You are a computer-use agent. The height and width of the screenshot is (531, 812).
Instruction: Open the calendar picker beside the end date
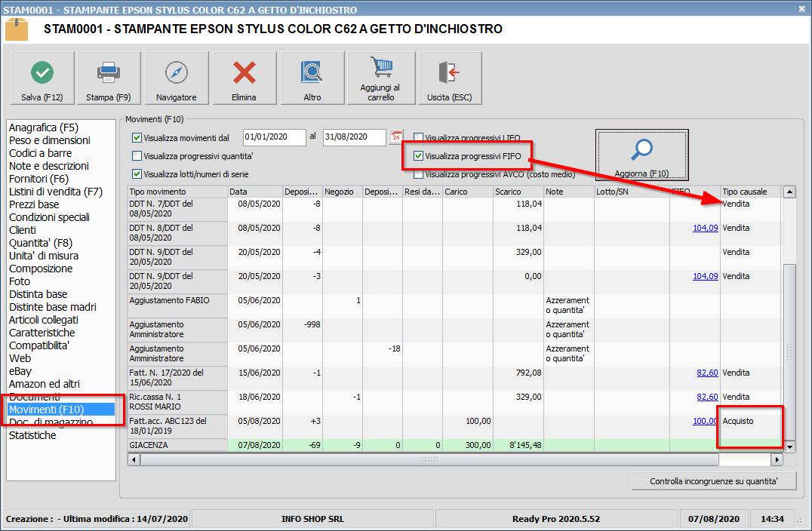(396, 137)
